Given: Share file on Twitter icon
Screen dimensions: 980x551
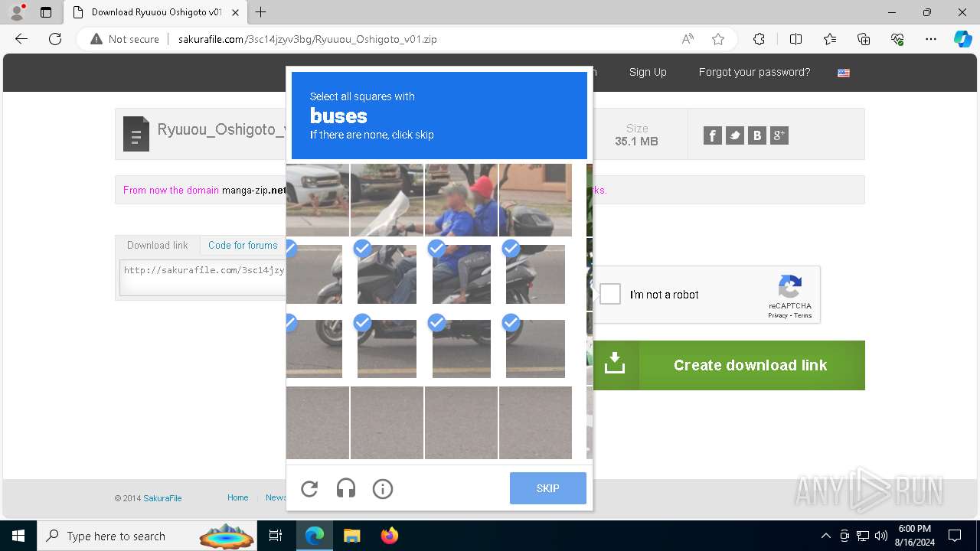Looking at the screenshot, I should 735,135.
